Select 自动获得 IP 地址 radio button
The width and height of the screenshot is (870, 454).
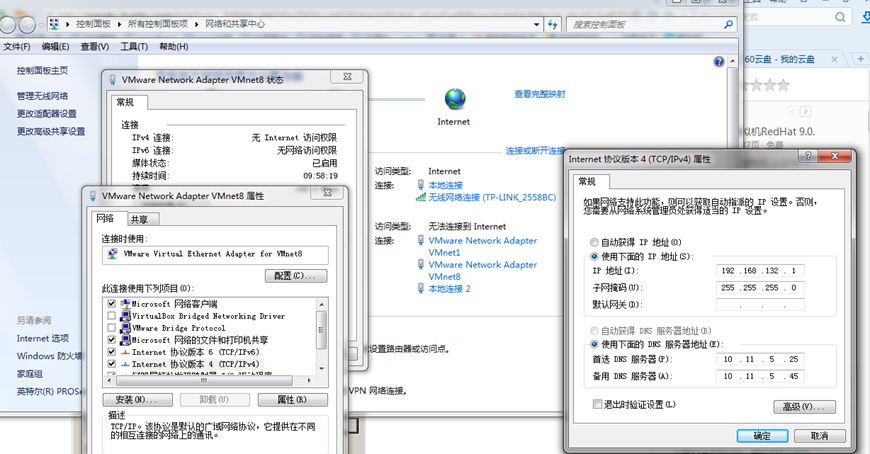[x=594, y=243]
